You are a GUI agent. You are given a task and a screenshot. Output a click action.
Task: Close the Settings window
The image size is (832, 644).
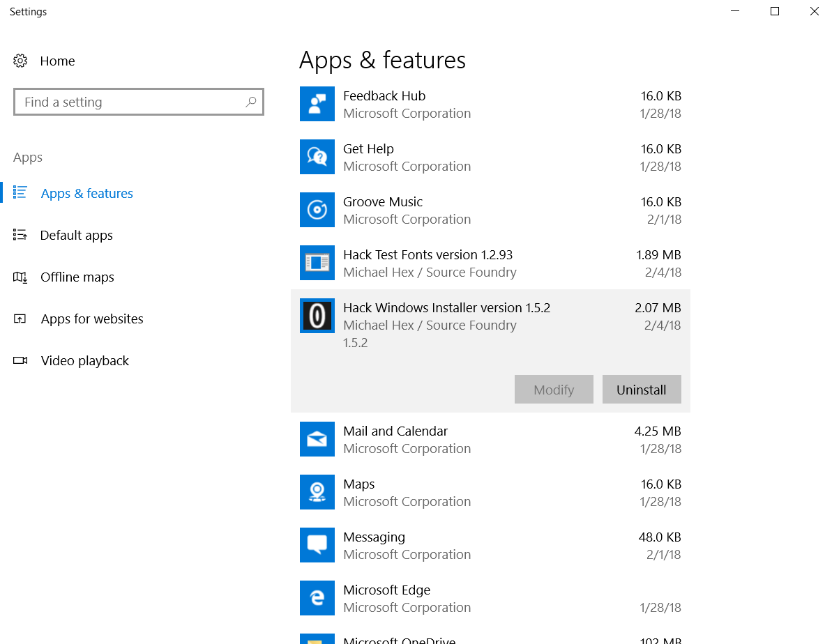(x=815, y=11)
